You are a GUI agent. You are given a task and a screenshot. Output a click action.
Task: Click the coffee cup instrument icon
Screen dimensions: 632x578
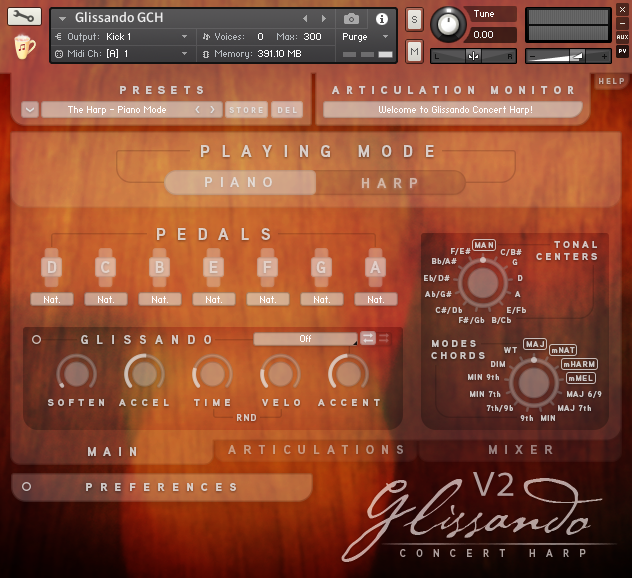pos(25,46)
